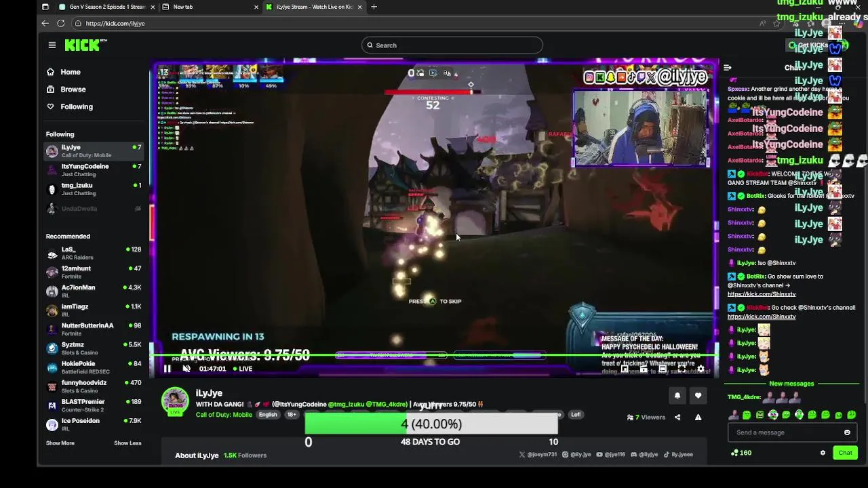Open @ilyjye Discord link

644,455
